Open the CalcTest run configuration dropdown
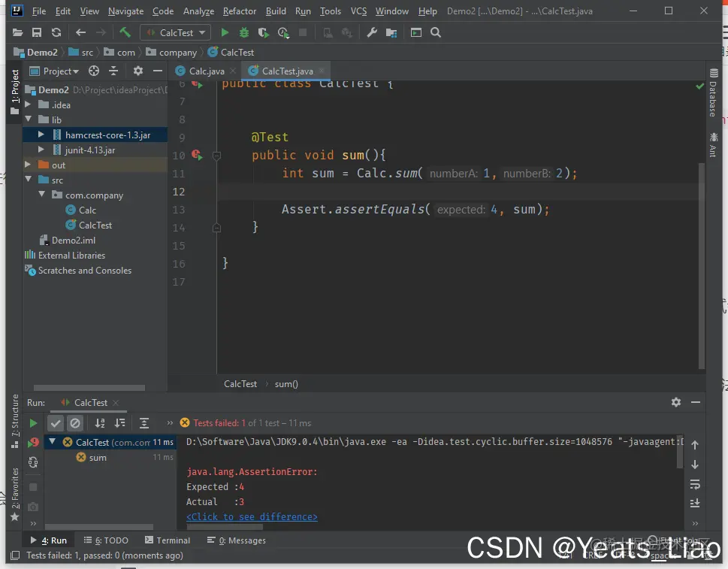Viewport: 728px width, 569px height. (x=176, y=32)
